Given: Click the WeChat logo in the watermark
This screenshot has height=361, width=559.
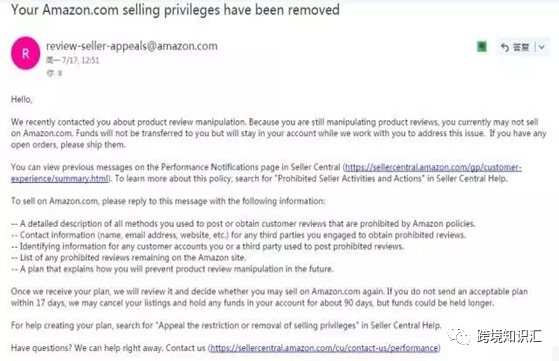Looking at the screenshot, I should [459, 336].
